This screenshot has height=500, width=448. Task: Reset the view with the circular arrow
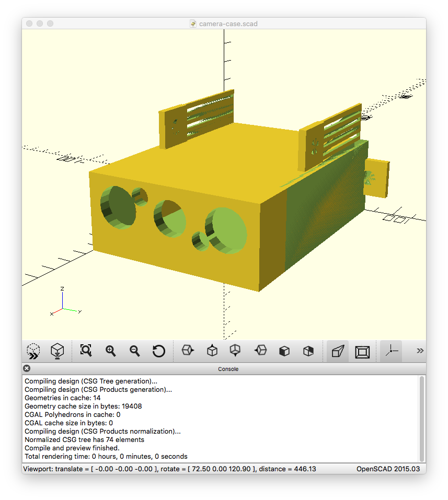pos(159,351)
